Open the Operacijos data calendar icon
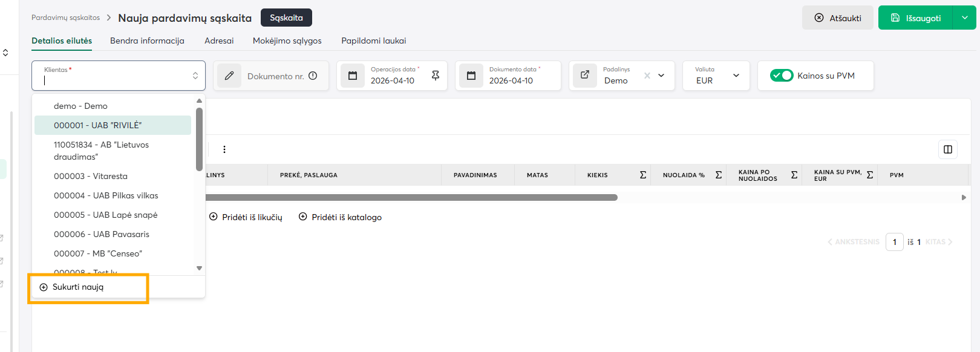 pyautogui.click(x=353, y=76)
